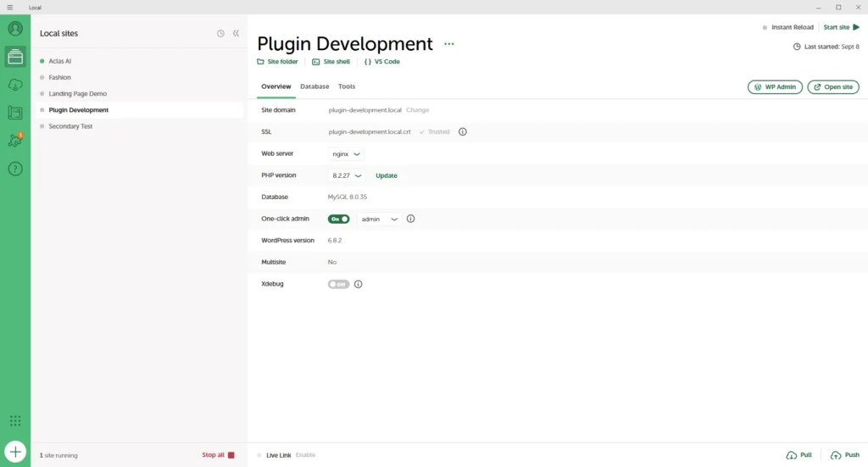Select the Local sites icon in sidebar
The height and width of the screenshot is (467, 868).
pos(15,58)
